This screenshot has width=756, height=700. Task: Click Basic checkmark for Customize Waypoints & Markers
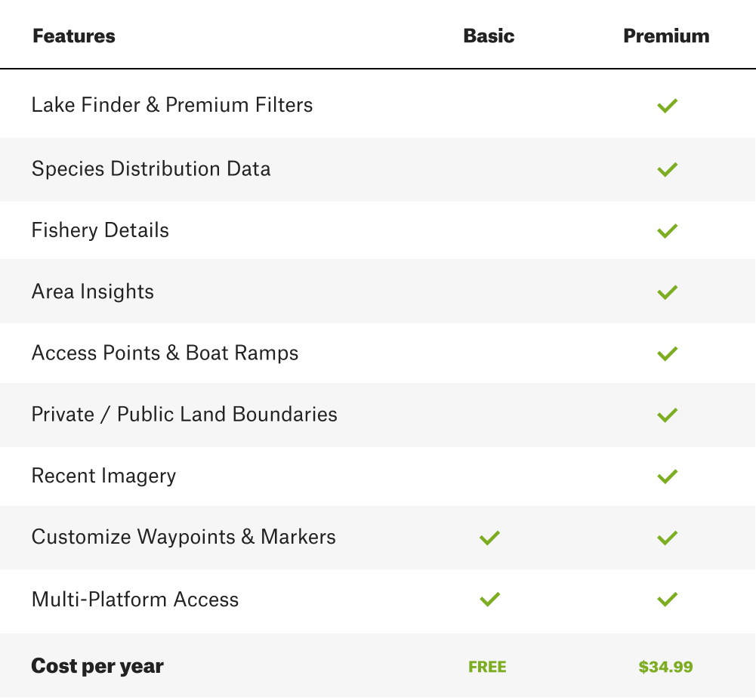click(x=489, y=538)
